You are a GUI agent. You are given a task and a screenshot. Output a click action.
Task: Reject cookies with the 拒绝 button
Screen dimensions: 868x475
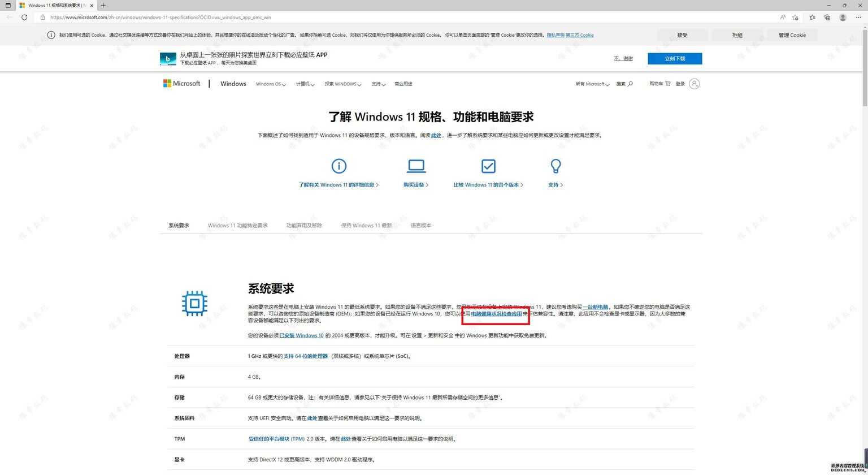tap(737, 35)
